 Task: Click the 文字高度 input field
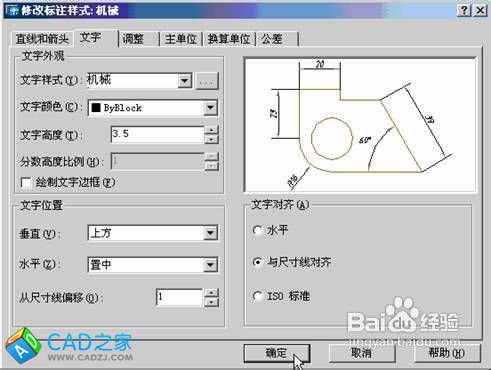(157, 134)
